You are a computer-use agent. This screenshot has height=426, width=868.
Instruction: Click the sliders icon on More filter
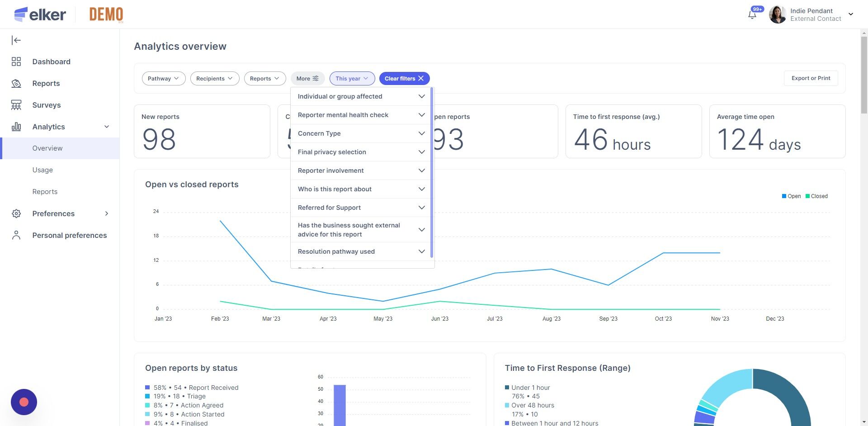[316, 78]
